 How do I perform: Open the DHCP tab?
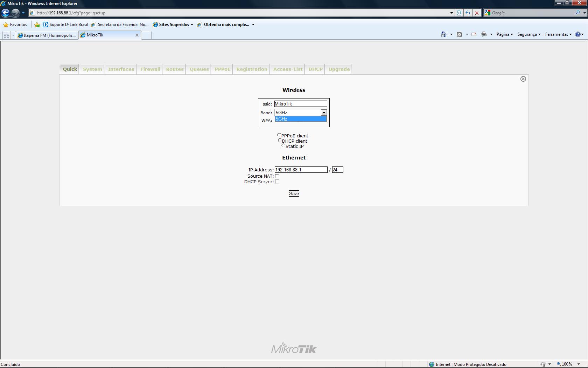point(315,69)
